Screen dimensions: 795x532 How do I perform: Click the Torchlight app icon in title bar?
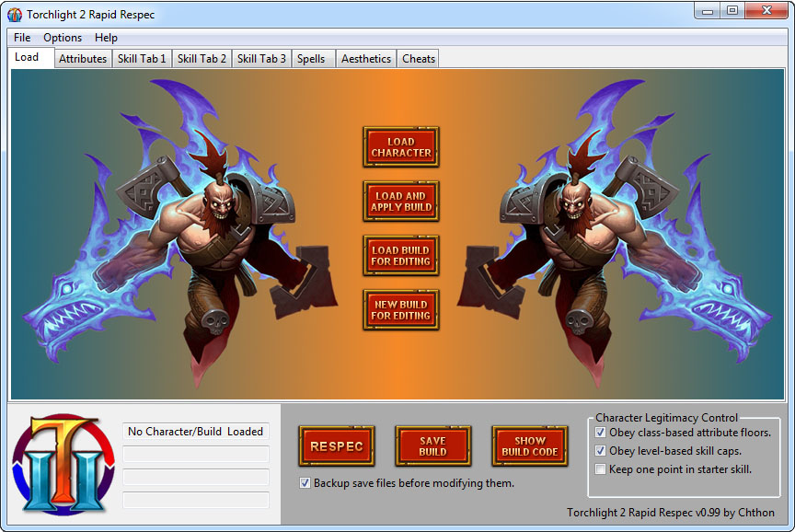coord(15,15)
